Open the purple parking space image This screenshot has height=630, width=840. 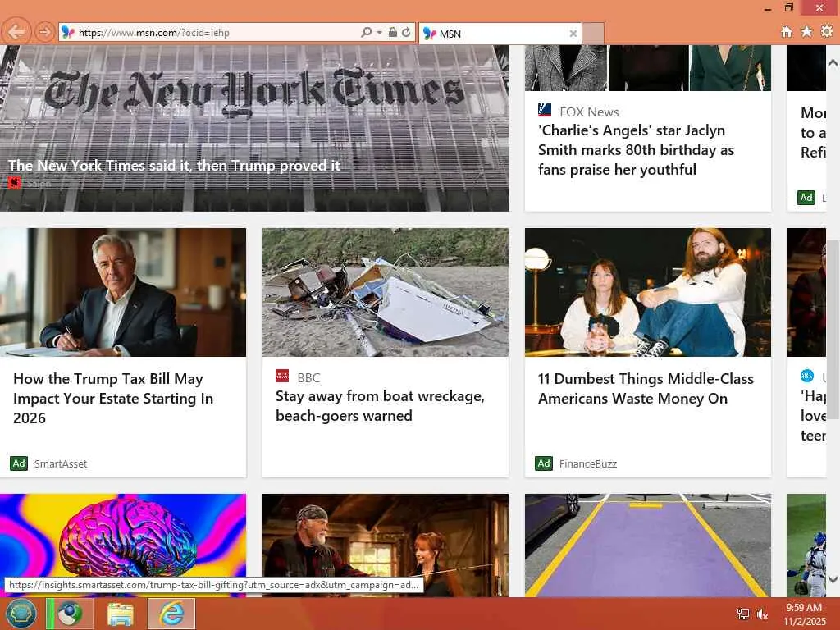coord(648,546)
